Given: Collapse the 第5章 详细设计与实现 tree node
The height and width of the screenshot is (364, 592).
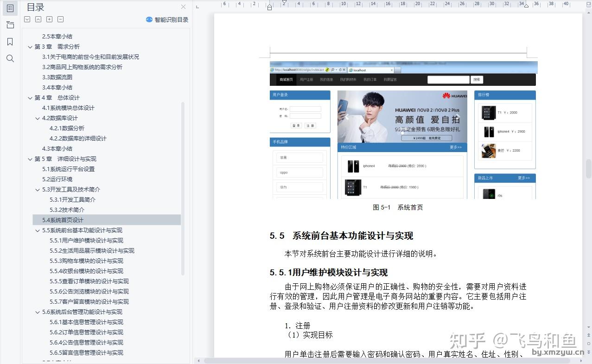Looking at the screenshot, I should point(30,159).
